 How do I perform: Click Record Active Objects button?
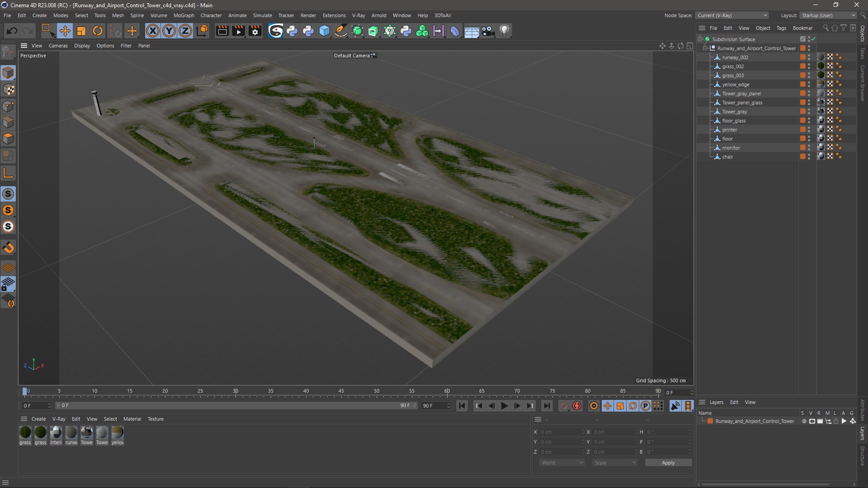pyautogui.click(x=564, y=406)
